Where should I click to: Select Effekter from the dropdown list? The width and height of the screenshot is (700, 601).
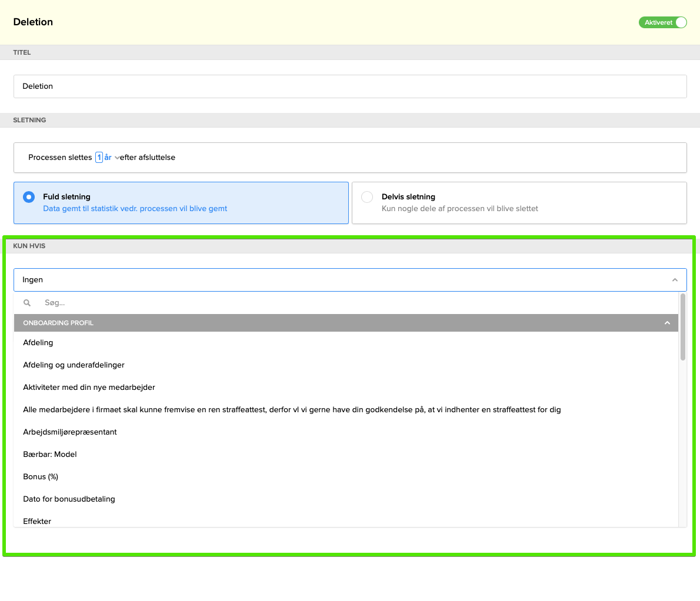(37, 521)
